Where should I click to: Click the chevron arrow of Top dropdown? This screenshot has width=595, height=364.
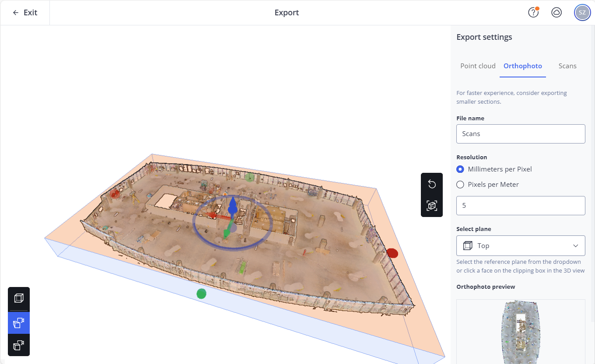coord(576,246)
